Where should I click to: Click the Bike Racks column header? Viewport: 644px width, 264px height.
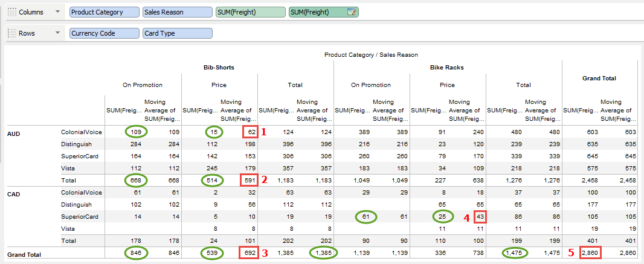pyautogui.click(x=448, y=67)
